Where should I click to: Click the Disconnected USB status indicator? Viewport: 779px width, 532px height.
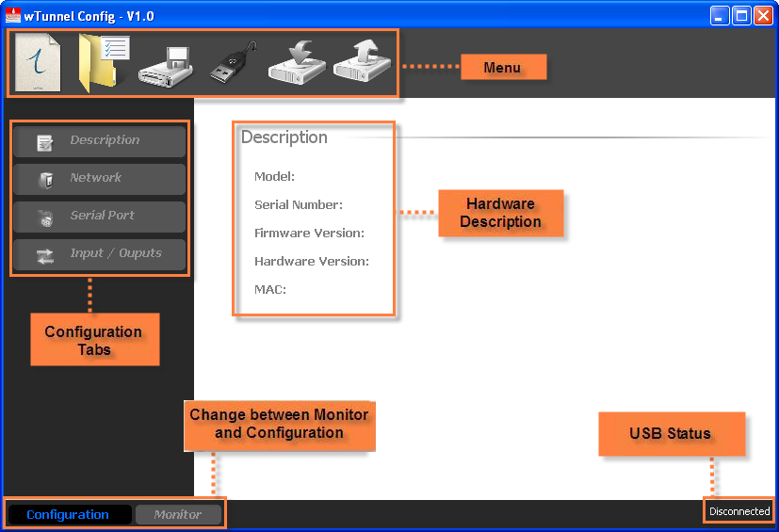(739, 511)
